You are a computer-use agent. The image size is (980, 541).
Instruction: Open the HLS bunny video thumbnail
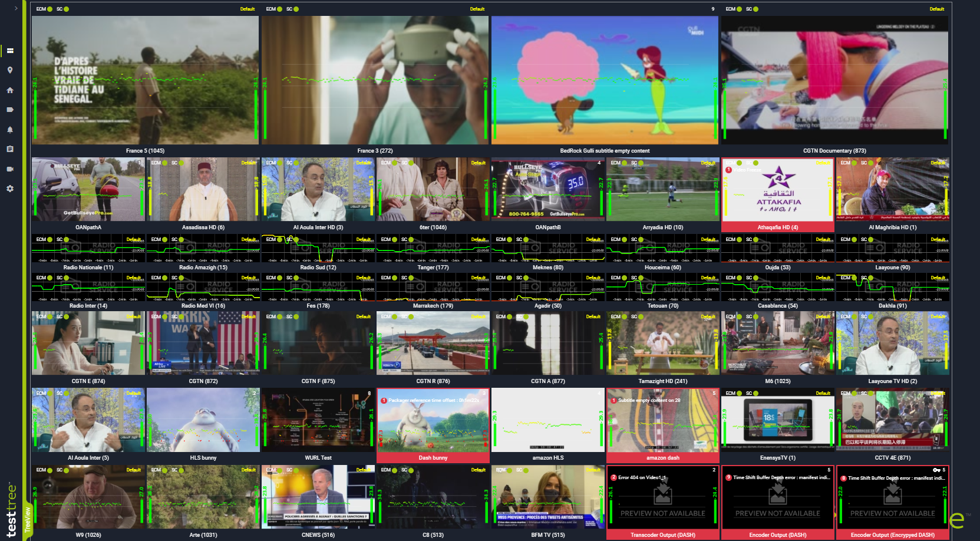203,420
